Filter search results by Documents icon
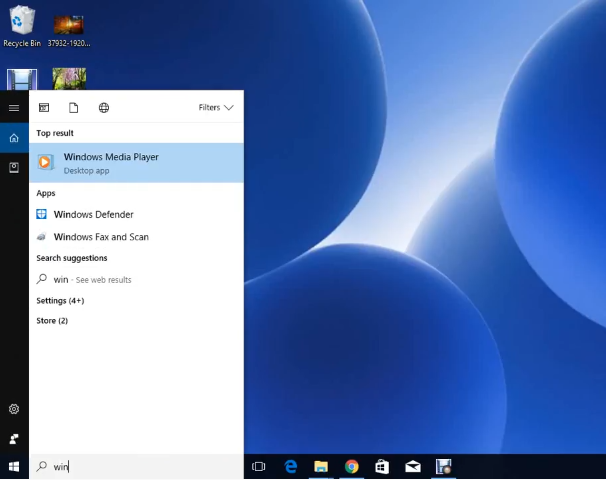 coord(74,107)
